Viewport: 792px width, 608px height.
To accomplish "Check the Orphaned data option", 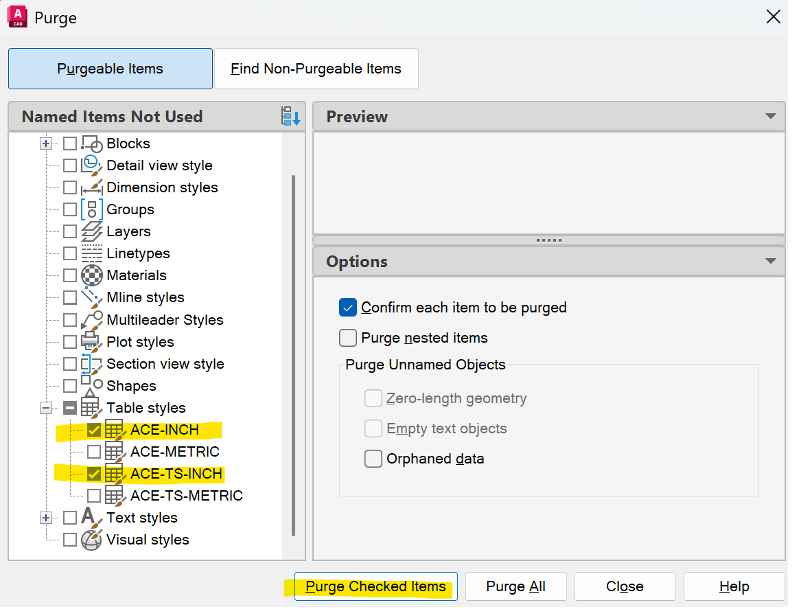I will pos(373,459).
